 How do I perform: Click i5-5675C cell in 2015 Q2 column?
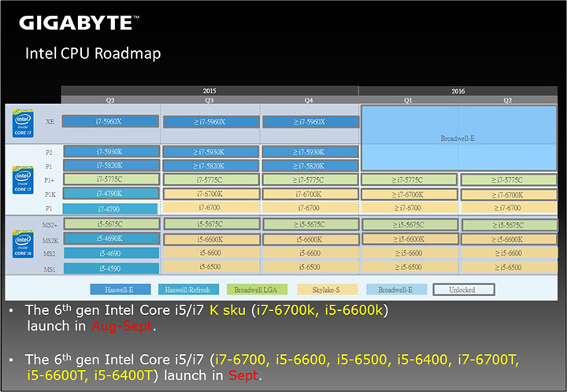point(111,224)
